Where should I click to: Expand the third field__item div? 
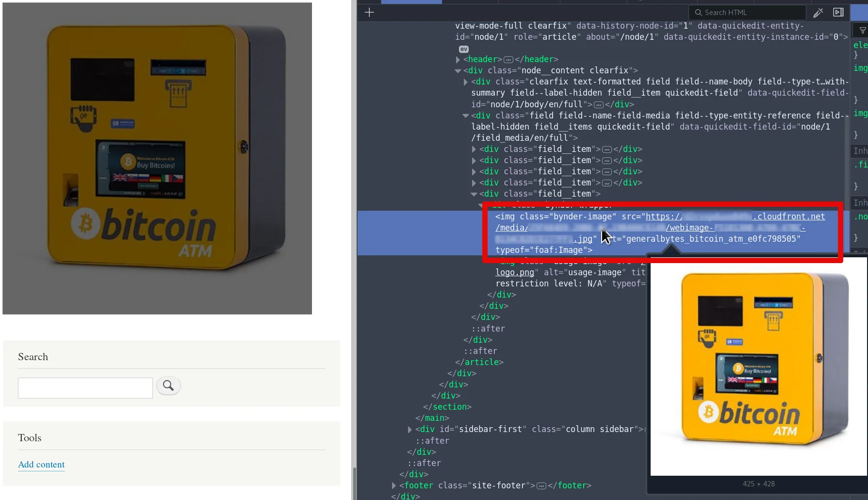(x=474, y=172)
